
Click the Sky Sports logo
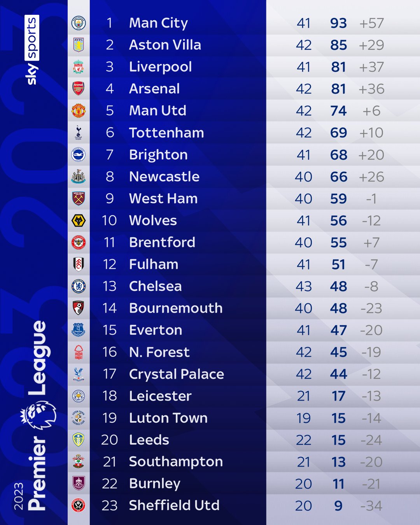pos(32,50)
